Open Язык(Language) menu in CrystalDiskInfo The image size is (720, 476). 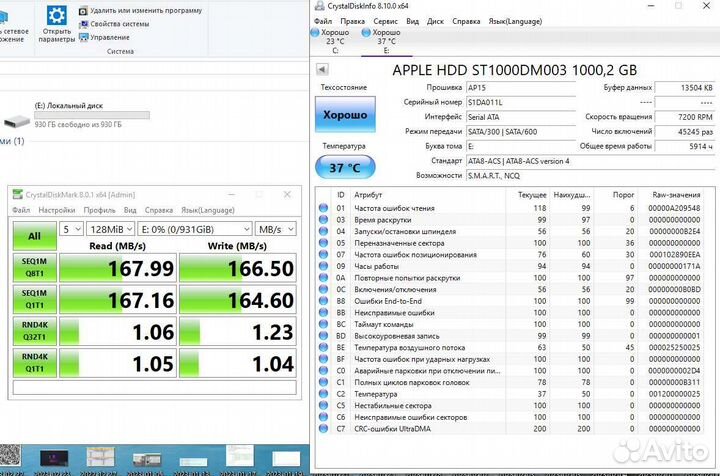[515, 21]
